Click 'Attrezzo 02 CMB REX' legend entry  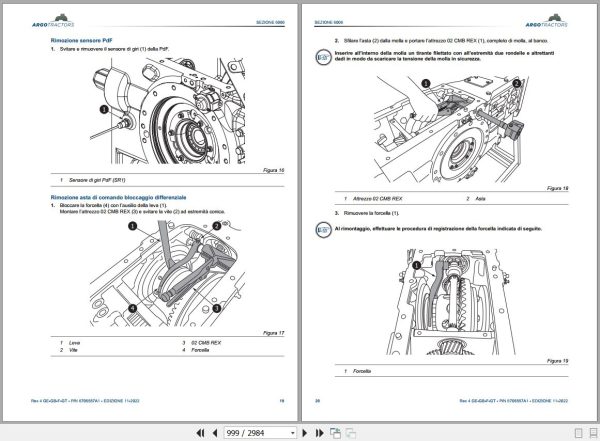coord(377,199)
